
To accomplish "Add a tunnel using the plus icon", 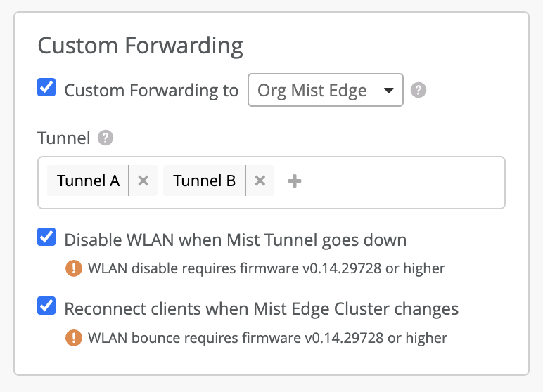I will (x=295, y=181).
